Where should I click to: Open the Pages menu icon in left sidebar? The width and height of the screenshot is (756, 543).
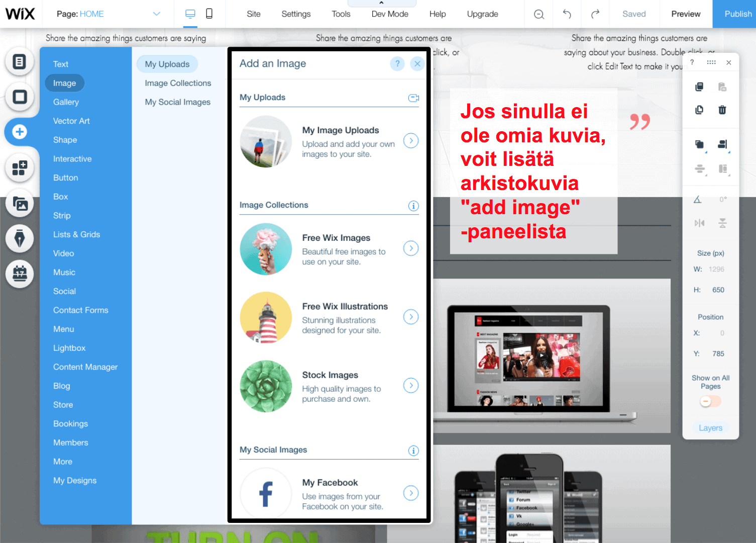[20, 62]
